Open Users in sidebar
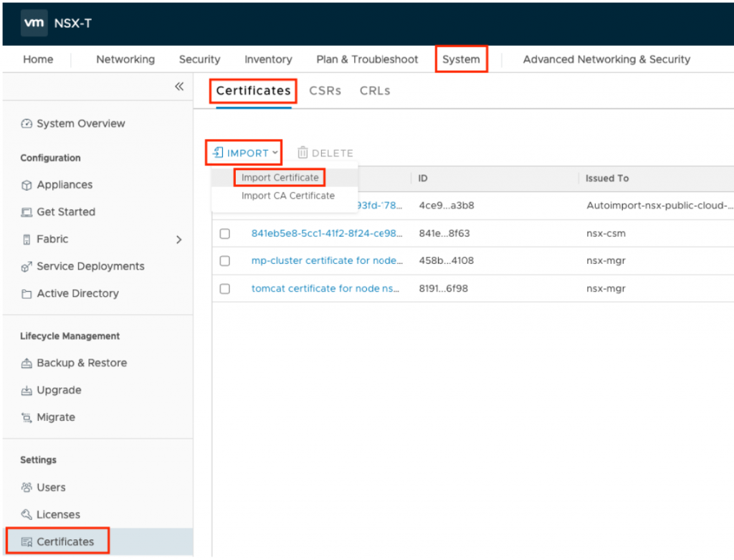Viewport: 734px width, 560px height. pyautogui.click(x=51, y=488)
